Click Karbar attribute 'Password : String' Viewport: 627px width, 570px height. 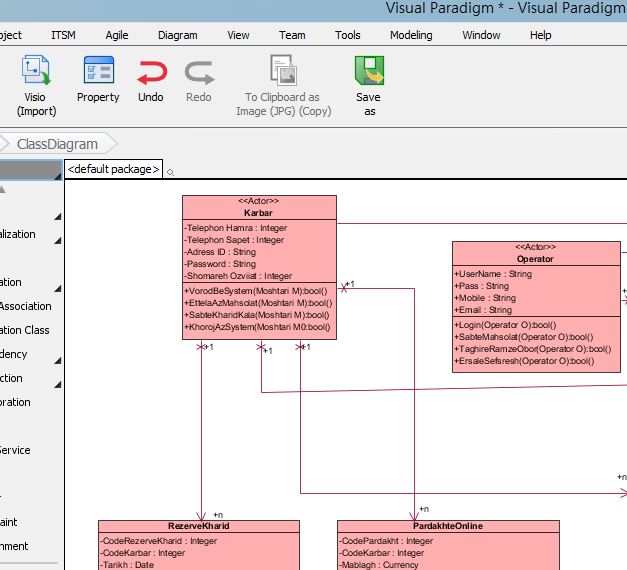(x=220, y=264)
